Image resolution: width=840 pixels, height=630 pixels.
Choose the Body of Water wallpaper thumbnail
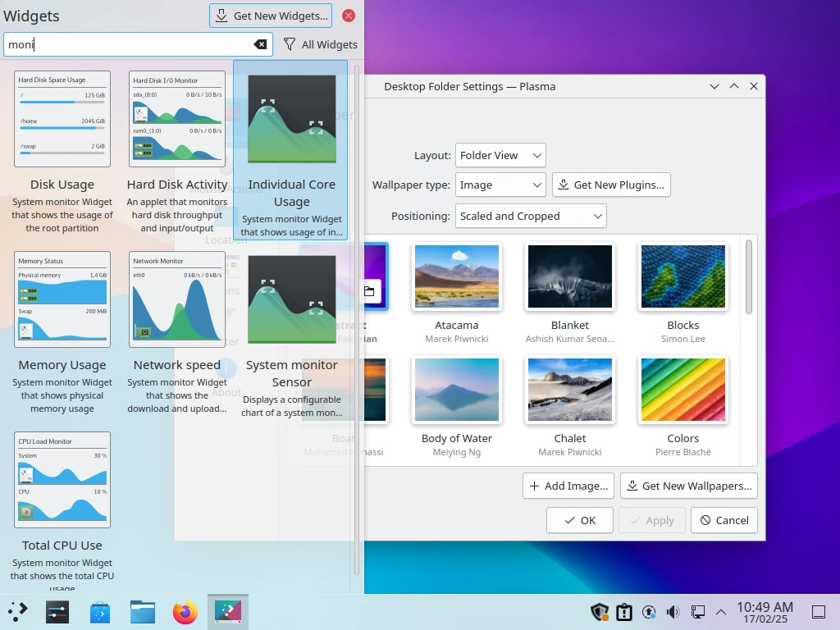tap(456, 390)
